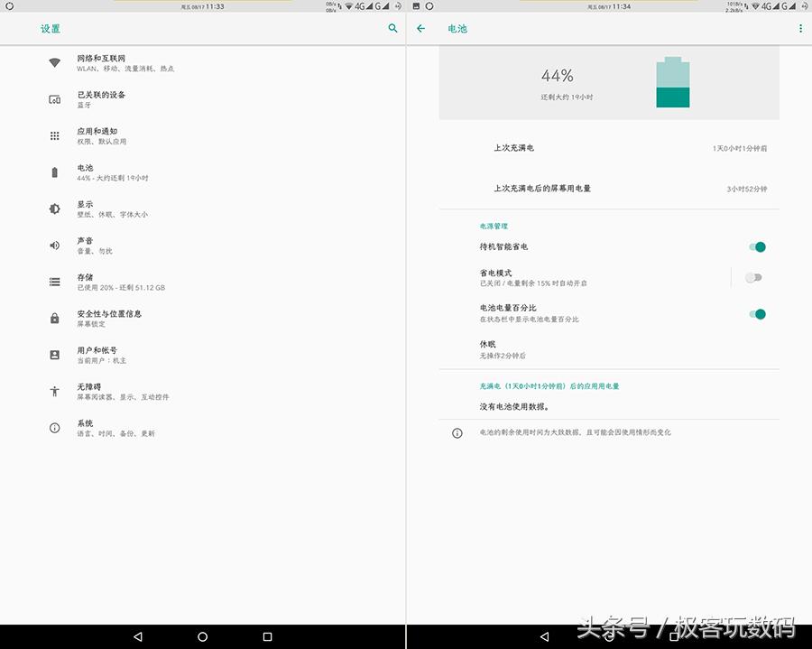This screenshot has width=812, height=649.
Task: Tap the lock icon beside 安全性与位置信息
Action: [54, 318]
